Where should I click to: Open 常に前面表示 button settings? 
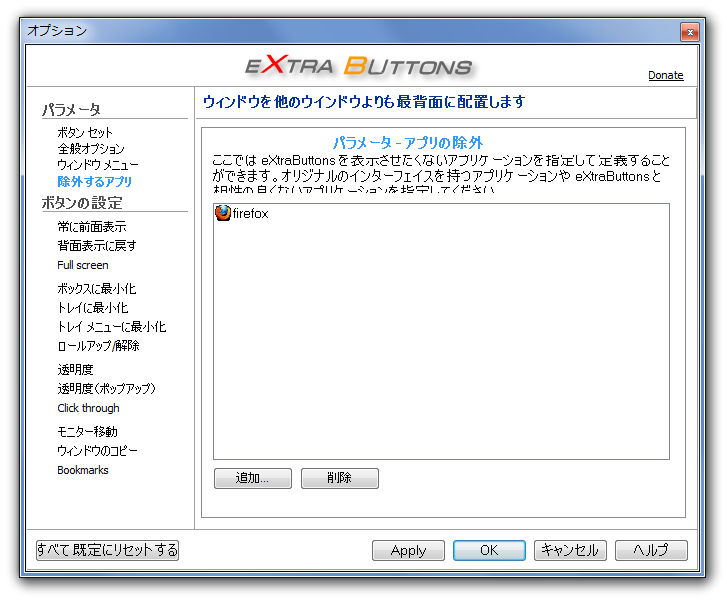click(92, 226)
